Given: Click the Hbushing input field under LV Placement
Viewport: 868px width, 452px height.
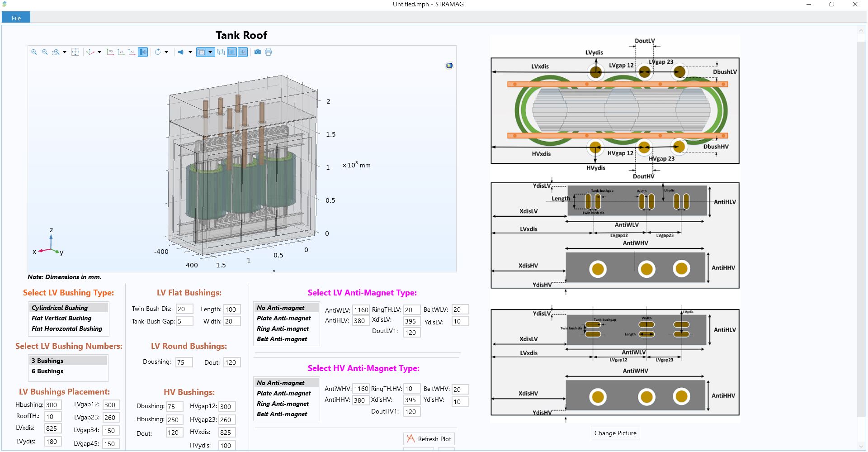Looking at the screenshot, I should (52, 405).
